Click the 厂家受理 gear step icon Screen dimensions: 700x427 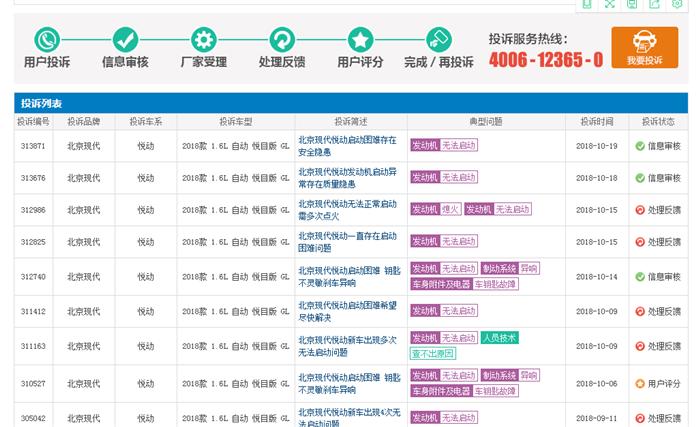tap(204, 40)
